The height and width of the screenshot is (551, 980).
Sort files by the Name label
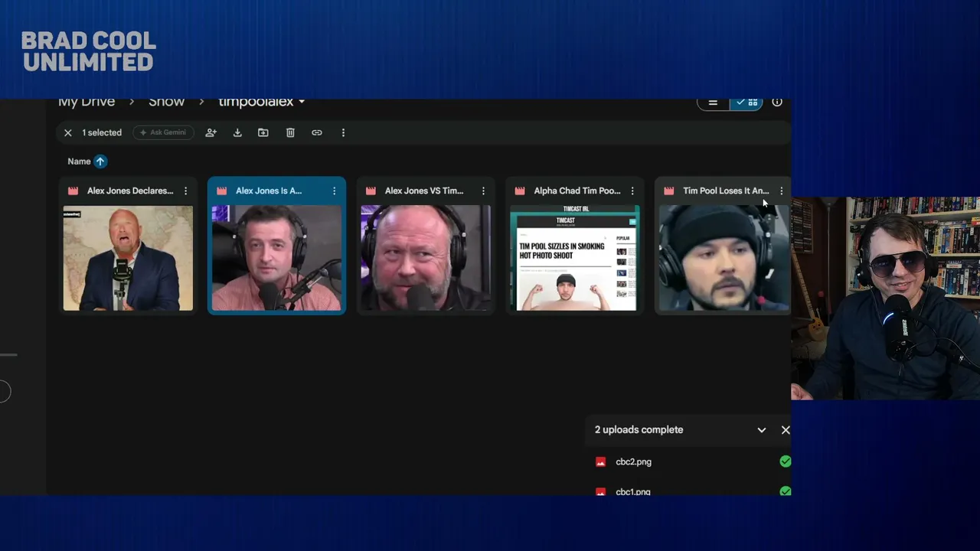[x=79, y=161]
